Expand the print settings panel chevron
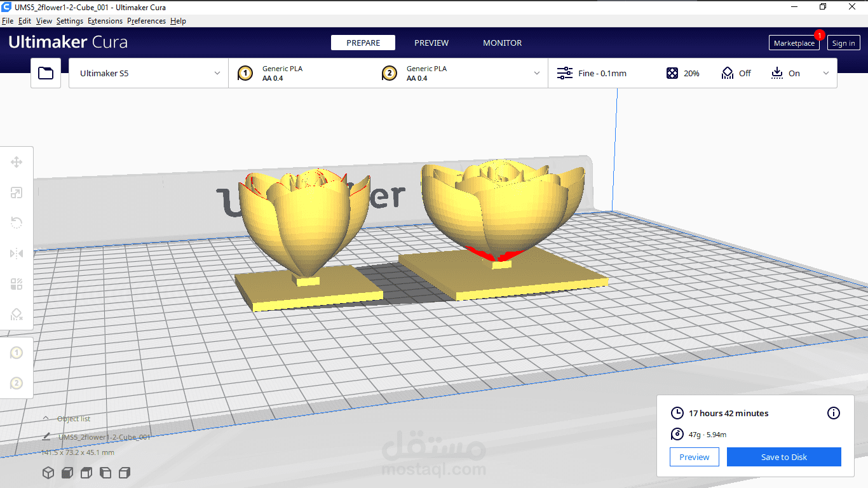Image resolution: width=868 pixels, height=488 pixels. [x=826, y=73]
